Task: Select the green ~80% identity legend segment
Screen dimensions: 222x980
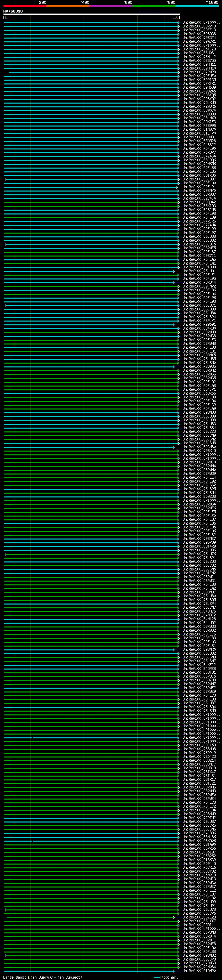Action: coord(154,6)
